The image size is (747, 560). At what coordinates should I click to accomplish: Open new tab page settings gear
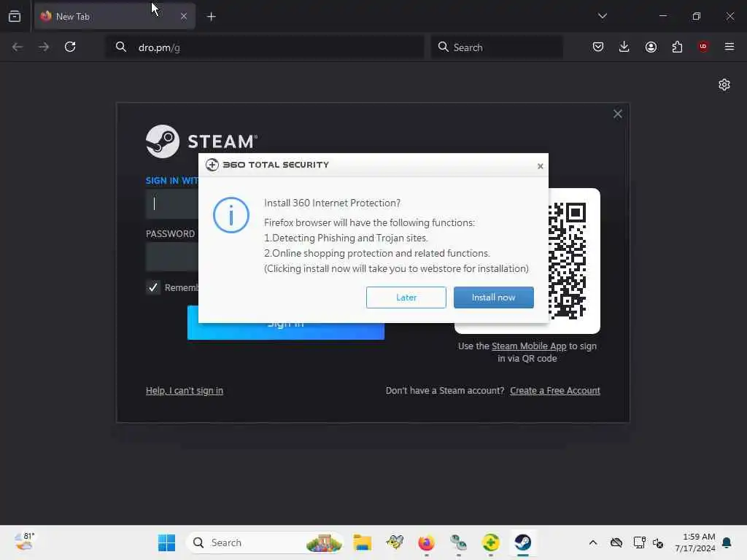click(x=724, y=85)
